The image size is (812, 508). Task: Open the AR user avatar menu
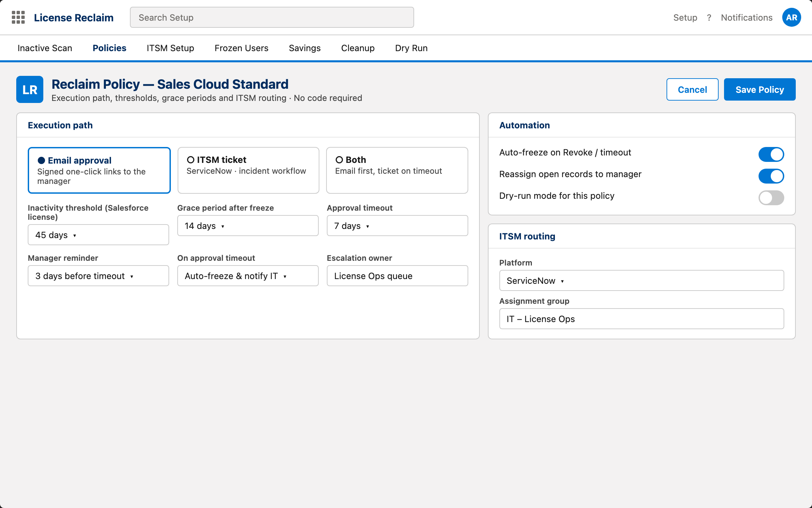pos(791,17)
